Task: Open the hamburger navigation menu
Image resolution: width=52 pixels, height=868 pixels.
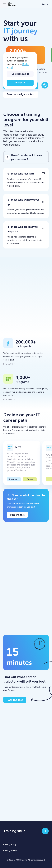Action: [x=4, y=4]
